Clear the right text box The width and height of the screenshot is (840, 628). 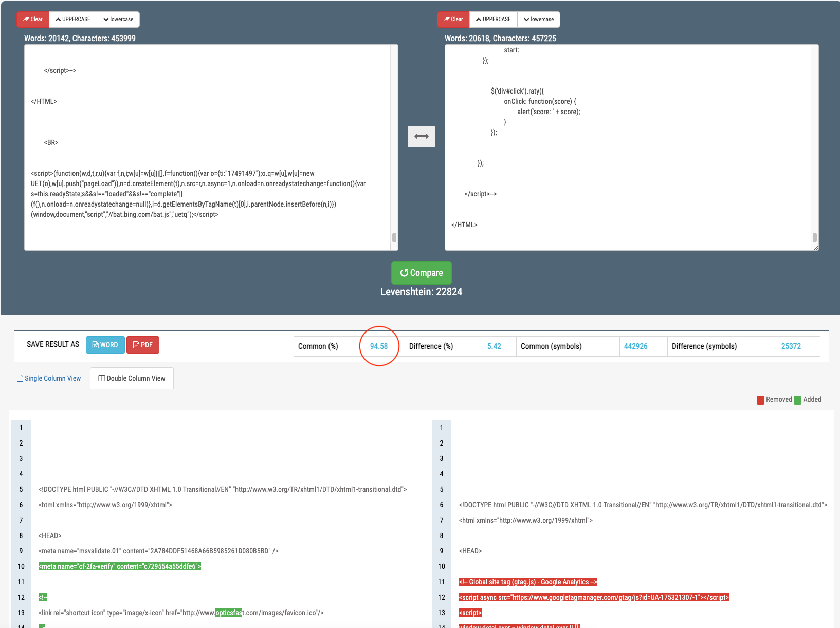453,20
